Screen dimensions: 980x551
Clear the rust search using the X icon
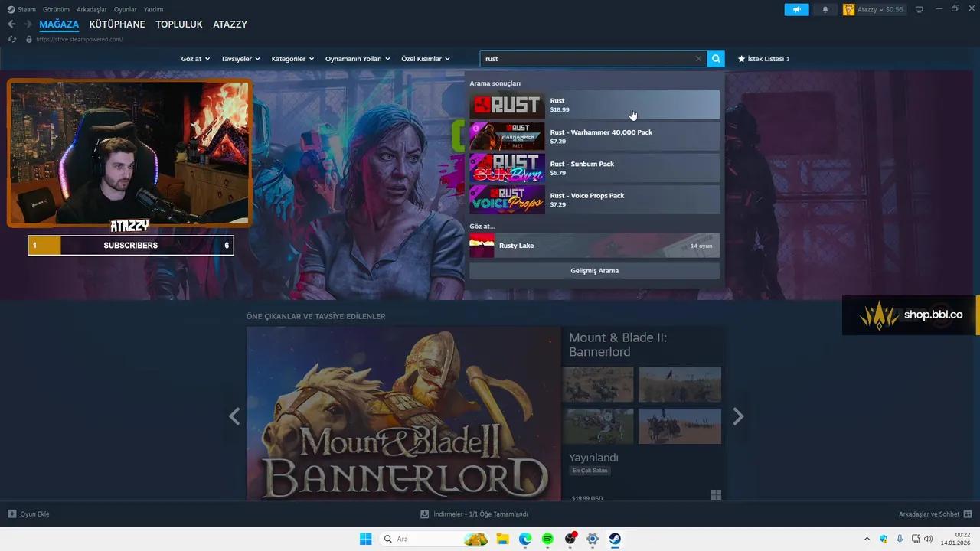(x=697, y=58)
